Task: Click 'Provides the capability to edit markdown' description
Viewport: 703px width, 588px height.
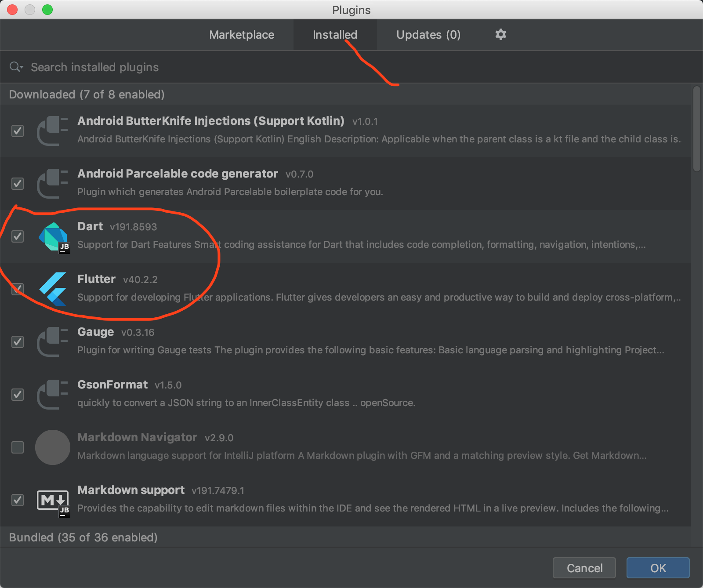Action: click(373, 508)
